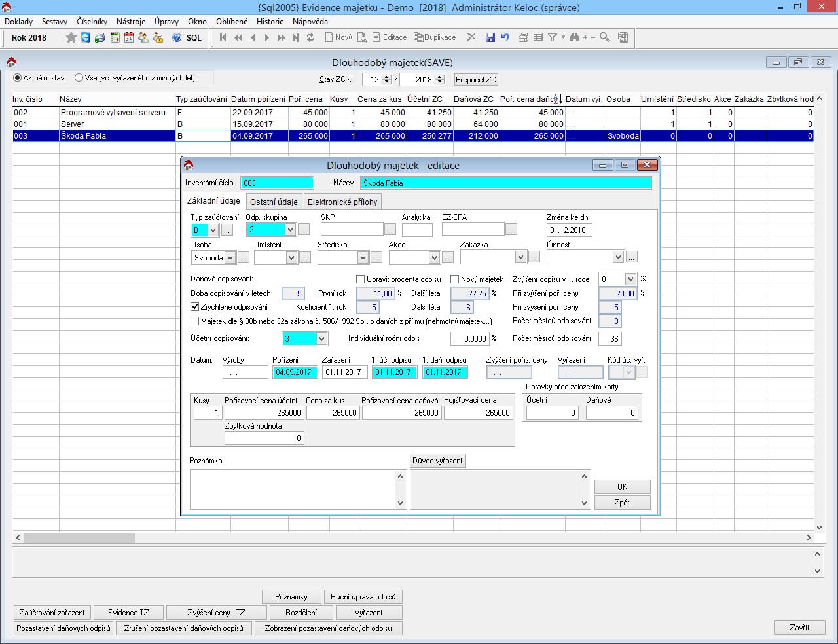Undo last action with the blue arrow icon
838x644 pixels.
(x=504, y=37)
